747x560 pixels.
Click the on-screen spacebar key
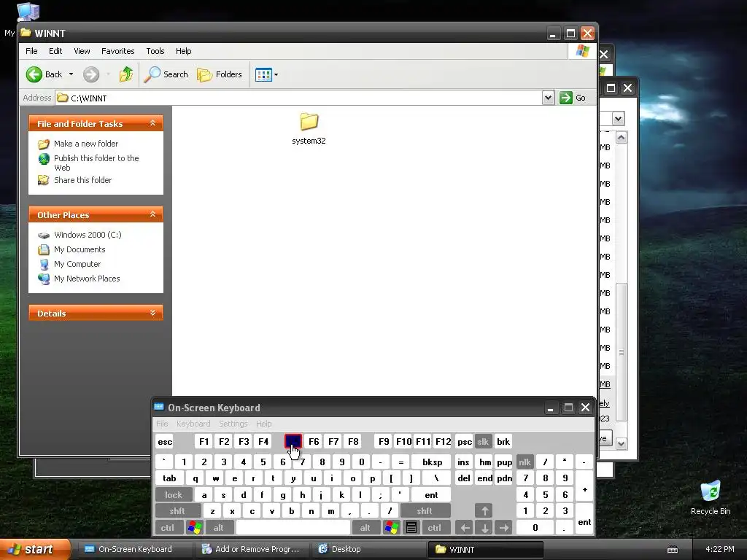tap(293, 528)
